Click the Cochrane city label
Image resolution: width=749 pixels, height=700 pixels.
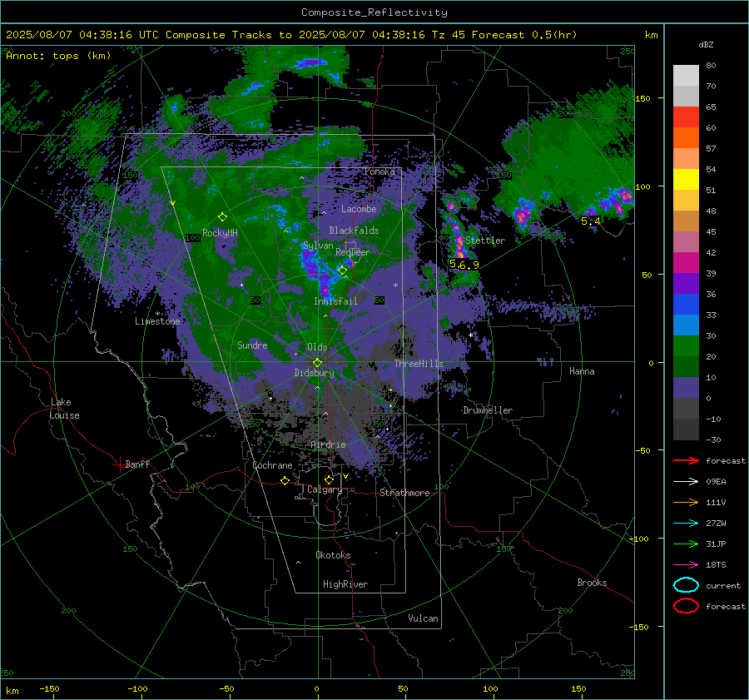tap(272, 465)
